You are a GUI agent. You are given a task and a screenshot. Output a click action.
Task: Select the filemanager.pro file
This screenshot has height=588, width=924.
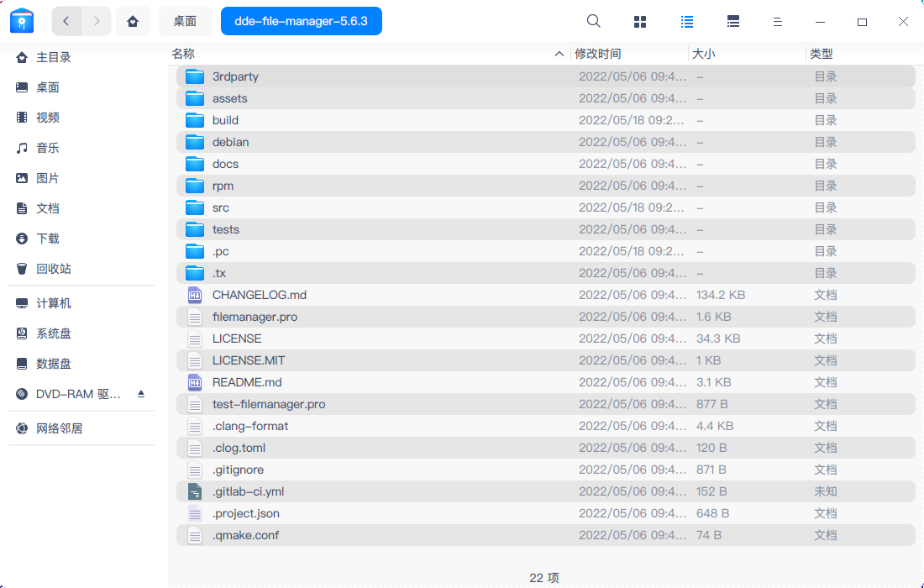(x=546, y=317)
